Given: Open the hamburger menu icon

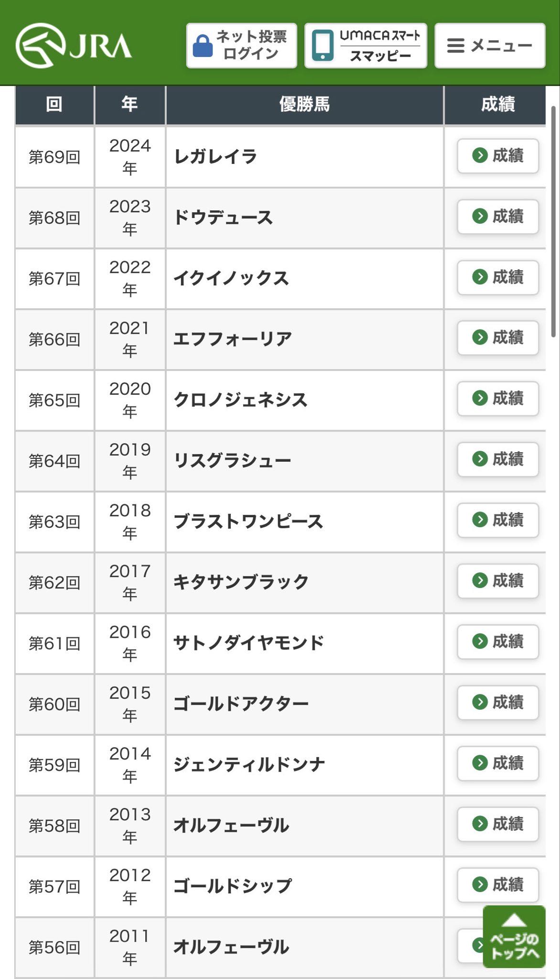Looking at the screenshot, I should coord(455,45).
